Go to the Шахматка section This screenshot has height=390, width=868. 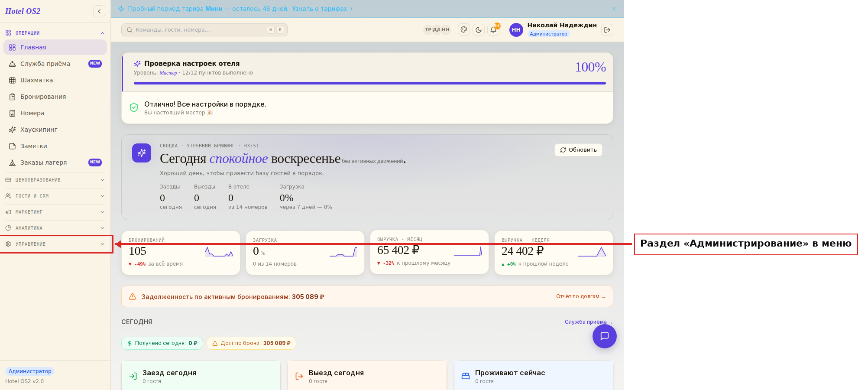(55, 80)
